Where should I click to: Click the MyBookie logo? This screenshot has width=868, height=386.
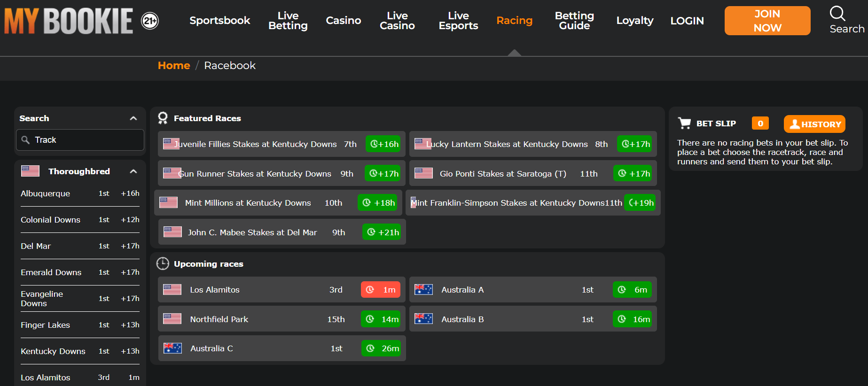(x=69, y=21)
